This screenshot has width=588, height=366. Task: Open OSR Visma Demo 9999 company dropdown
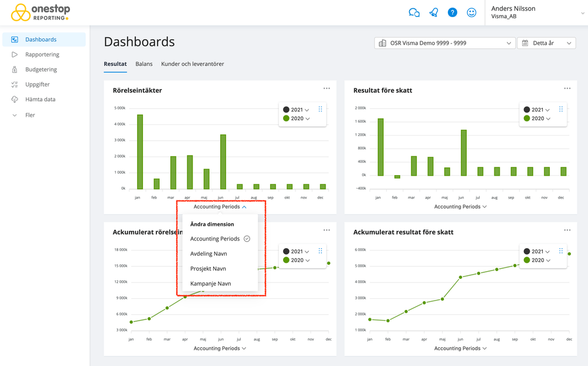point(444,43)
